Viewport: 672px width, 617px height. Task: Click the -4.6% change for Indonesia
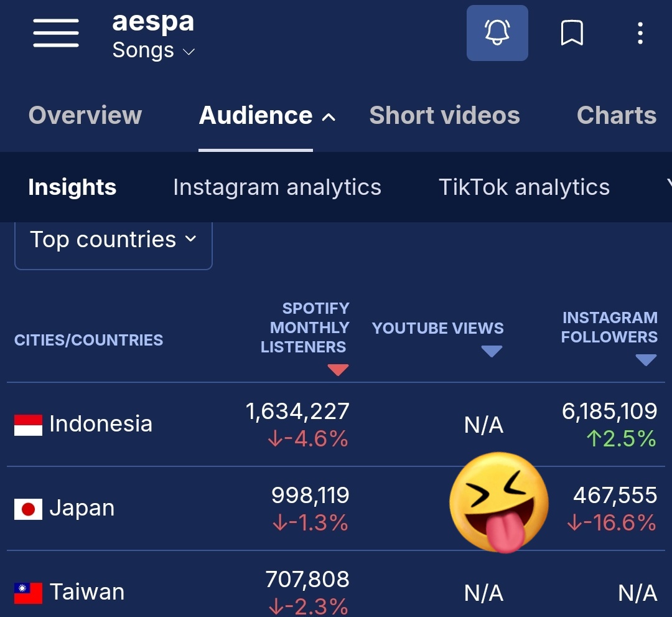pyautogui.click(x=308, y=439)
